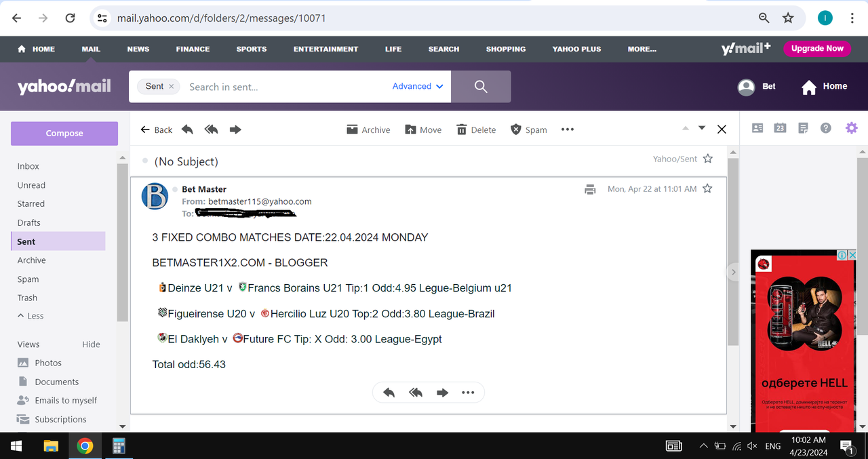
Task: Reply using bottom reply arrow
Action: point(389,393)
